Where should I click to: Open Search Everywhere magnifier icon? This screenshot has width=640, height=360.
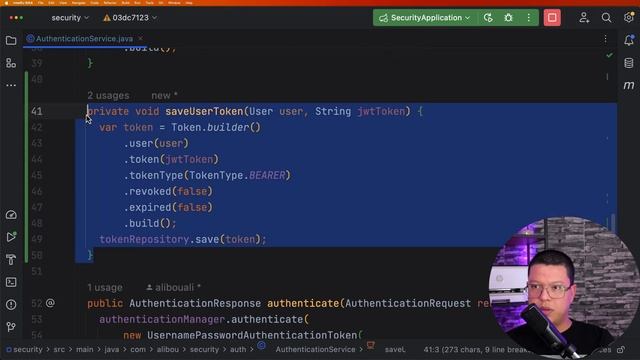[x=606, y=18]
